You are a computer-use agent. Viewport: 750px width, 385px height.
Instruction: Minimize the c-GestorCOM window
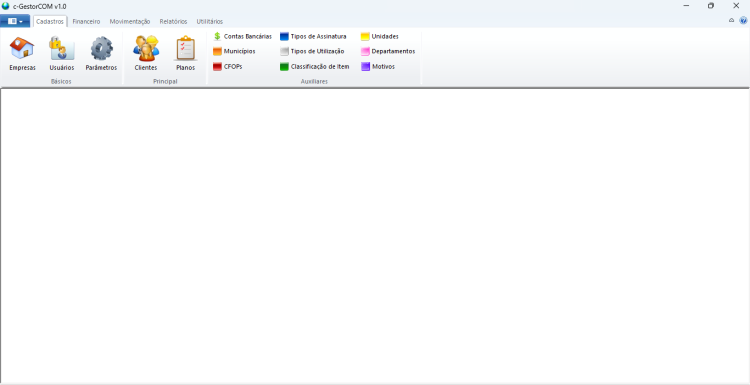pos(686,6)
